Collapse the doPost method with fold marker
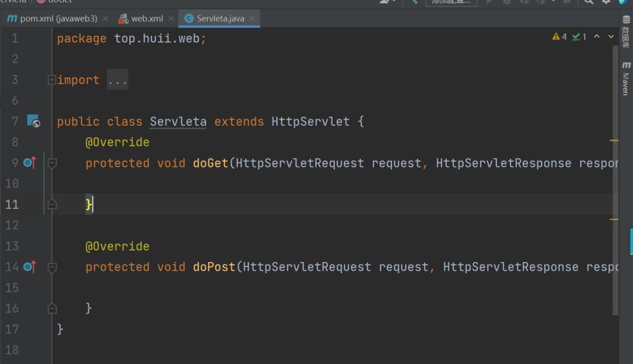This screenshot has width=633, height=364. click(x=52, y=267)
